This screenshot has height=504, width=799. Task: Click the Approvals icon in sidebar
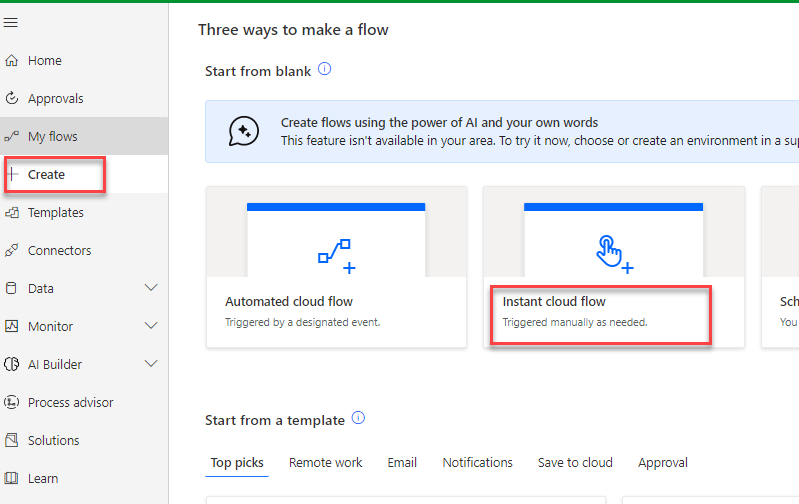point(11,98)
